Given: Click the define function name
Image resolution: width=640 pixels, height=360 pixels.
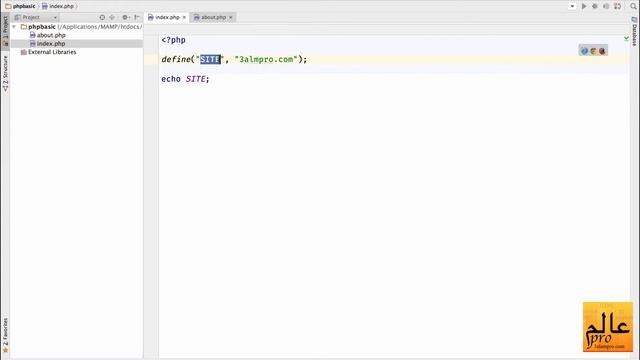Looking at the screenshot, I should tap(176, 59).
